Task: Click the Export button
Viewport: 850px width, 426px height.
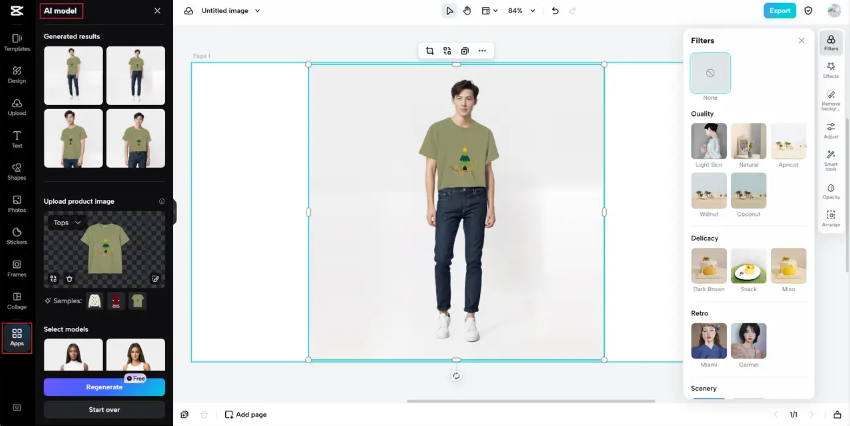Action: click(780, 11)
